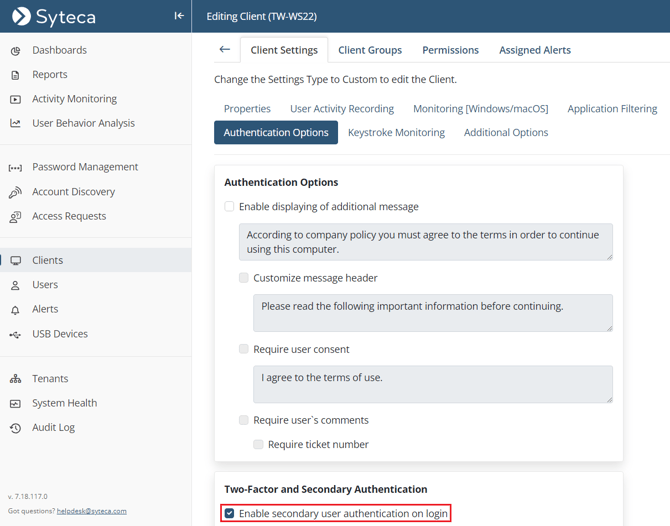Screen dimensions: 670x526
Task: Select the Password Management icon
Action: [15, 168]
